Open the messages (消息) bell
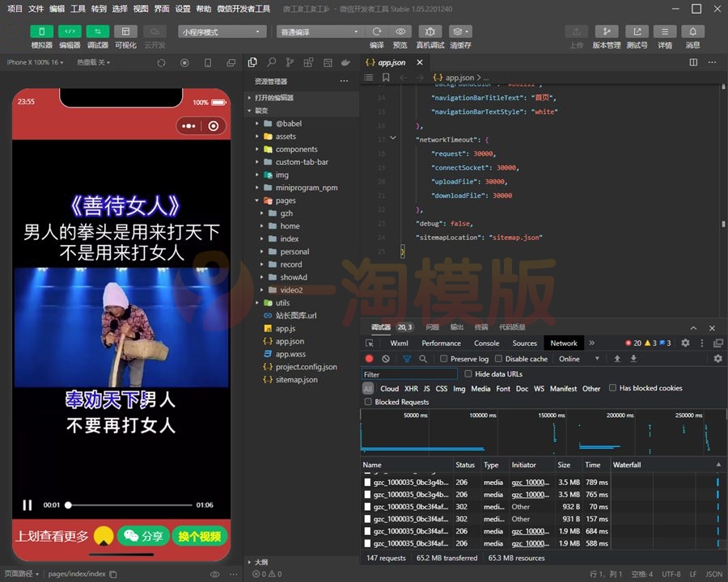 pos(692,31)
